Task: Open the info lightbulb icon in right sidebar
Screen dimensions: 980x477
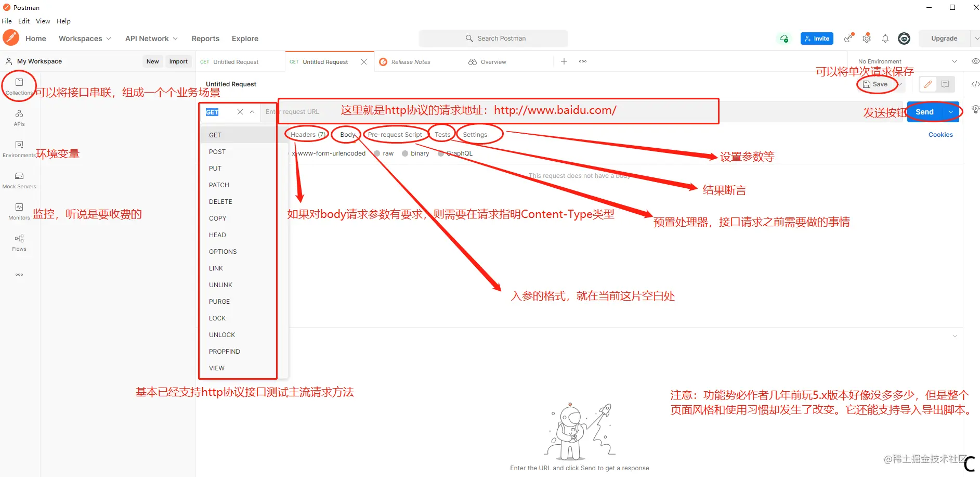Action: click(975, 109)
